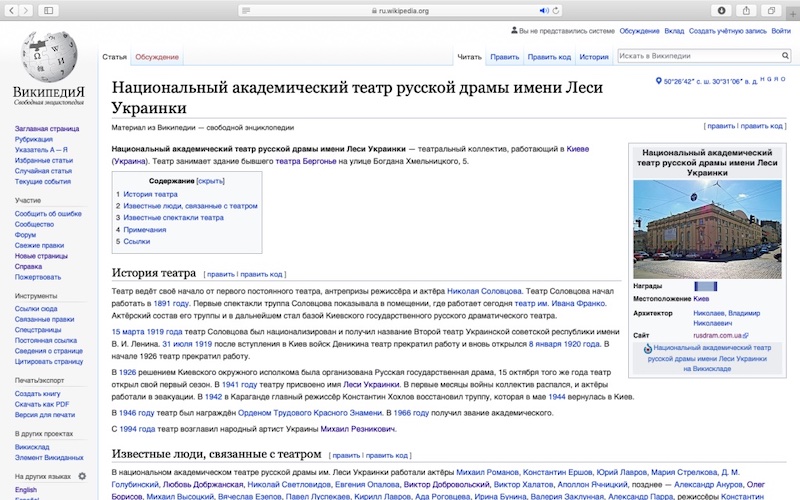The width and height of the screenshot is (800, 500).
Task: Open Орденом Трудового Красного Знамени link
Action: click(310, 413)
